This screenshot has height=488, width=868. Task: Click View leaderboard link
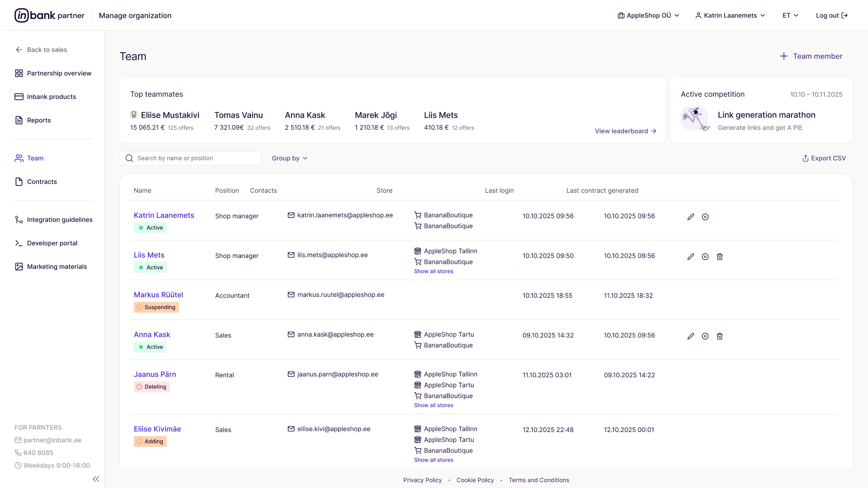tap(626, 131)
